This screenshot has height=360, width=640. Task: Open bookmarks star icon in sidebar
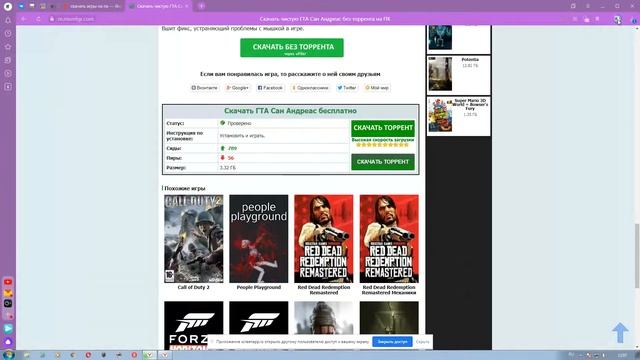coord(8,47)
